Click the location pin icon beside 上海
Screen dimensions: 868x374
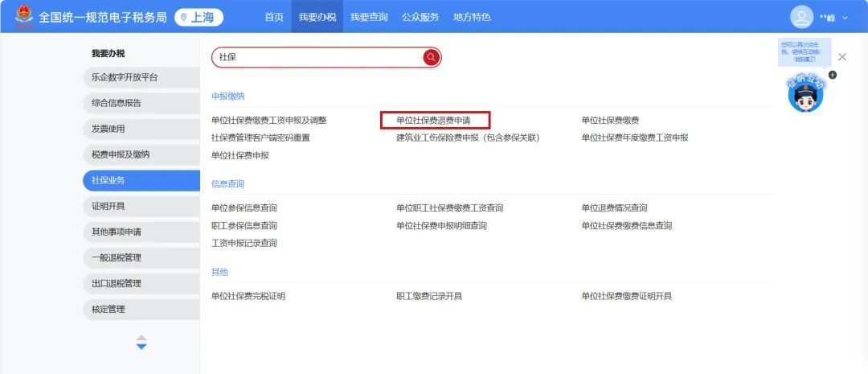click(184, 17)
